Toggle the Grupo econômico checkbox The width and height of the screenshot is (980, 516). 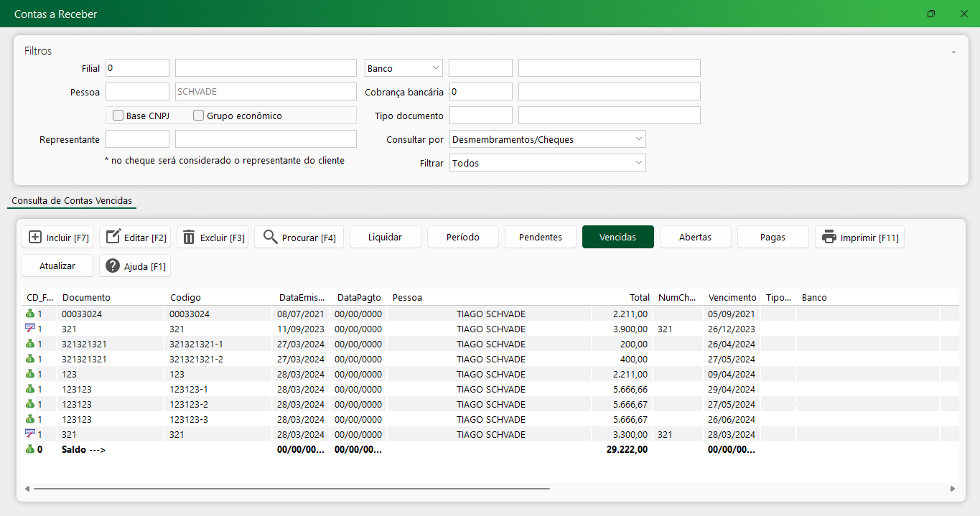tap(199, 116)
